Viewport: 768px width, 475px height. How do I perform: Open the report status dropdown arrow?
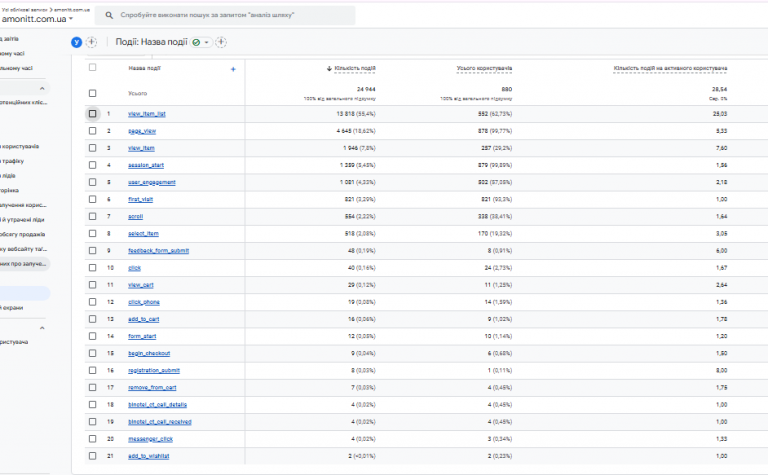pos(206,42)
